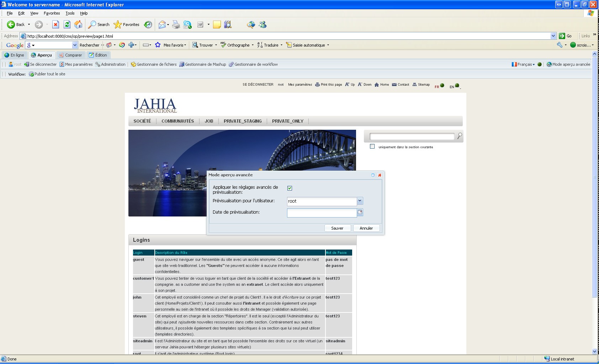Click Se déconnecter in Jahia toolbar

40,64
